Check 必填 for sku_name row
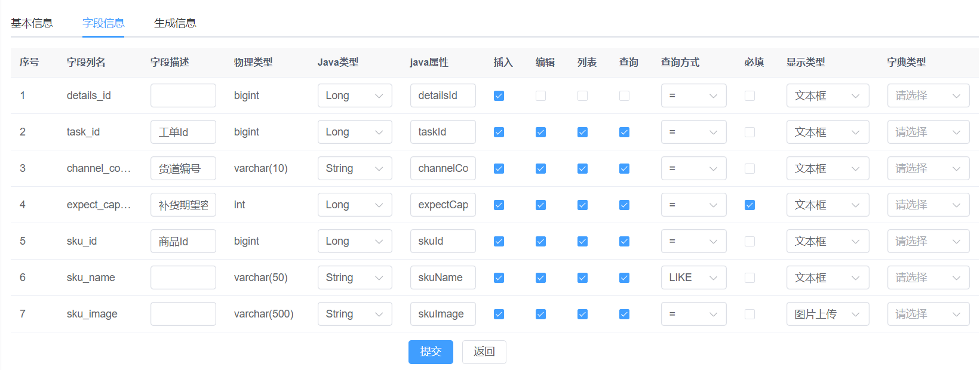The image size is (980, 370). click(749, 278)
